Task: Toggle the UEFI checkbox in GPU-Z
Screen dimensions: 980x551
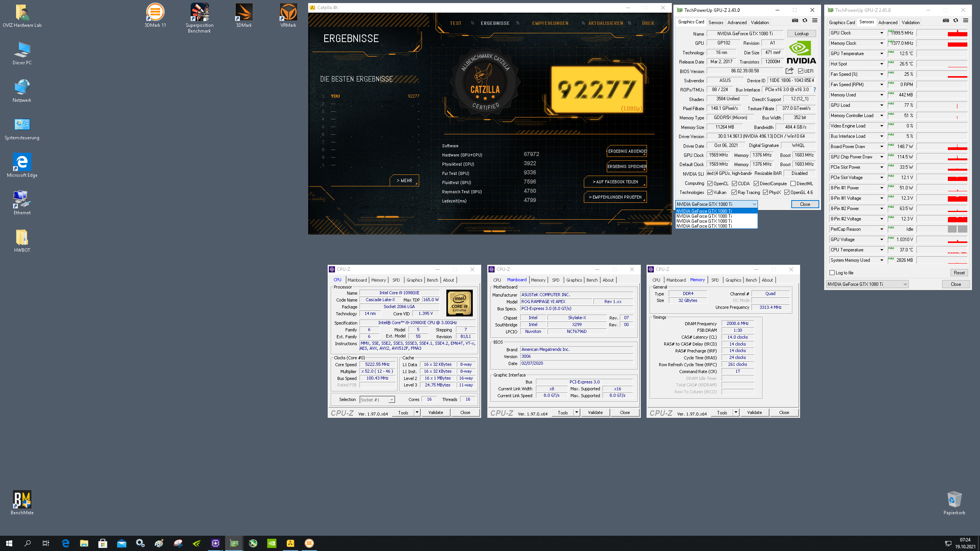Action: pos(800,71)
